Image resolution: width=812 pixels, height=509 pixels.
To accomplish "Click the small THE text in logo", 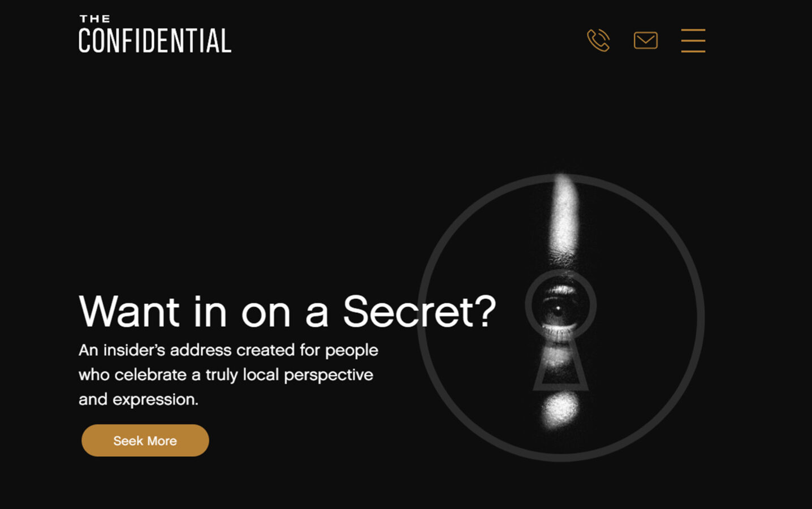I will click(95, 19).
